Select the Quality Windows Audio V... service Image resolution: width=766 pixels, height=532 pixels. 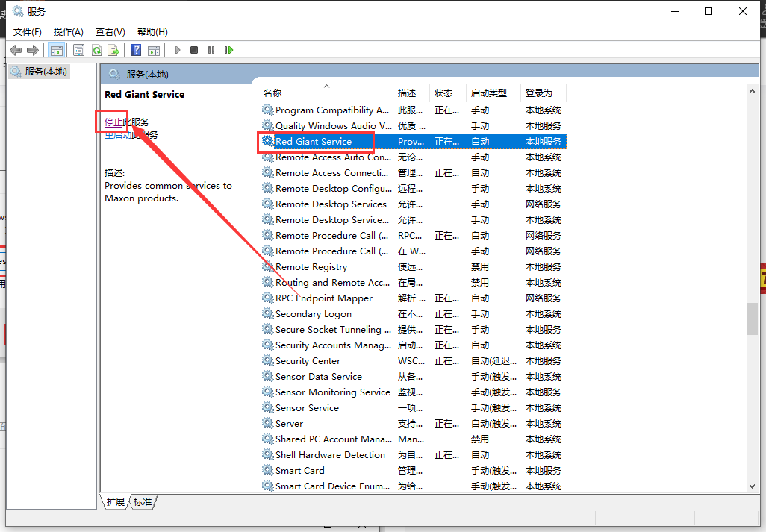pos(413,126)
